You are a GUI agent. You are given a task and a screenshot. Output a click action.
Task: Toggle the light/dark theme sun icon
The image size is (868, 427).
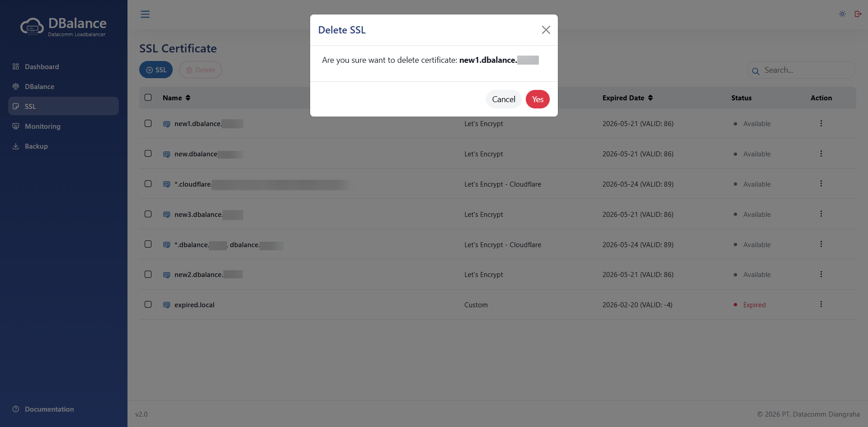point(842,14)
